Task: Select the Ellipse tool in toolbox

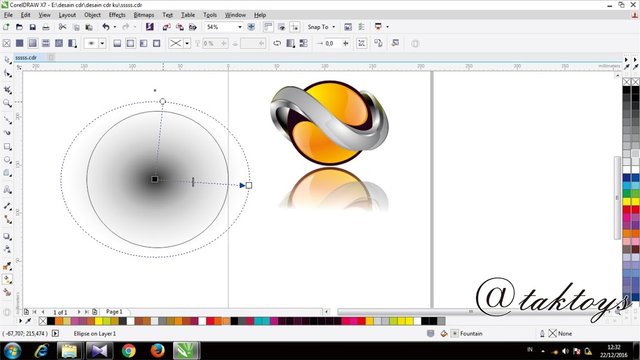Action: pos(7,160)
